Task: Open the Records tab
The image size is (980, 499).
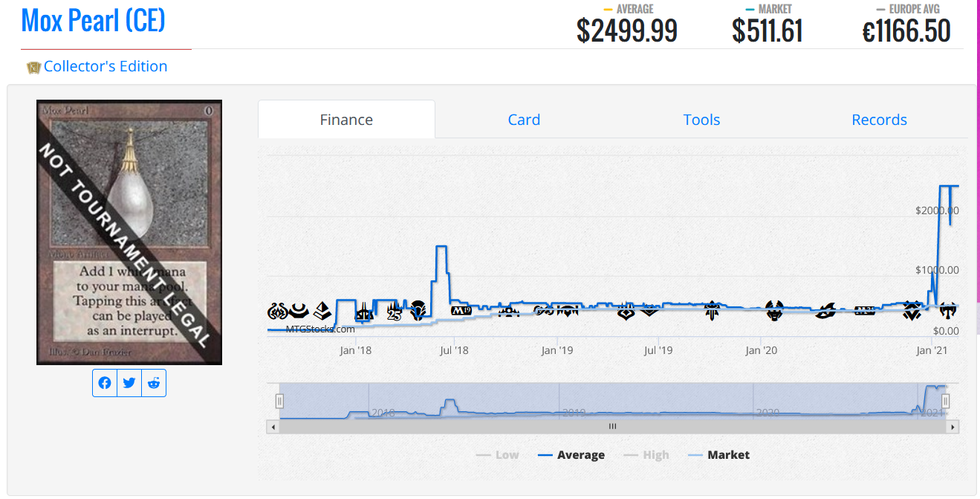Action: [879, 120]
